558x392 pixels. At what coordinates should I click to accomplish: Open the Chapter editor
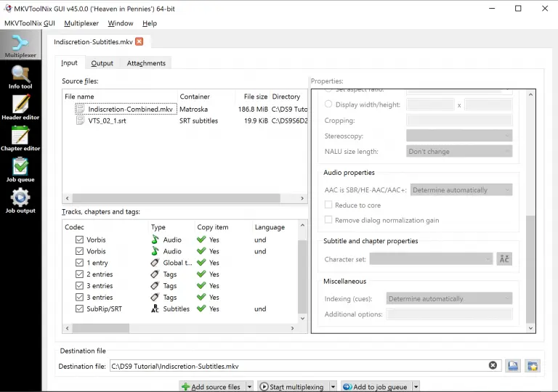click(x=20, y=139)
